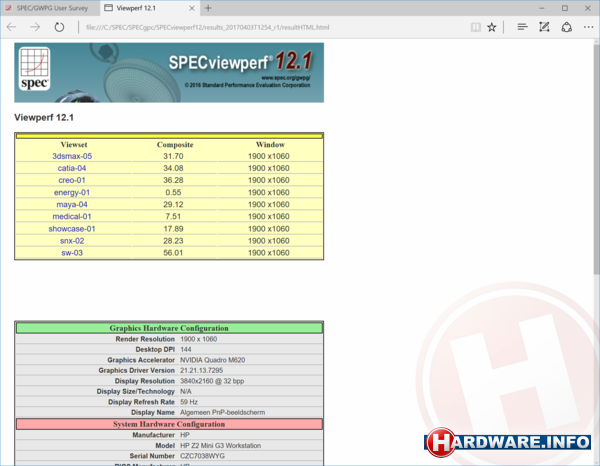Open the maya-04 viewset link

tap(72, 205)
